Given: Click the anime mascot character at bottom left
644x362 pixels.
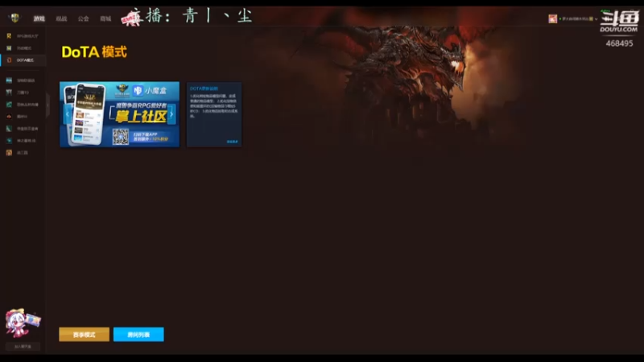Looking at the screenshot, I should pyautogui.click(x=23, y=323).
